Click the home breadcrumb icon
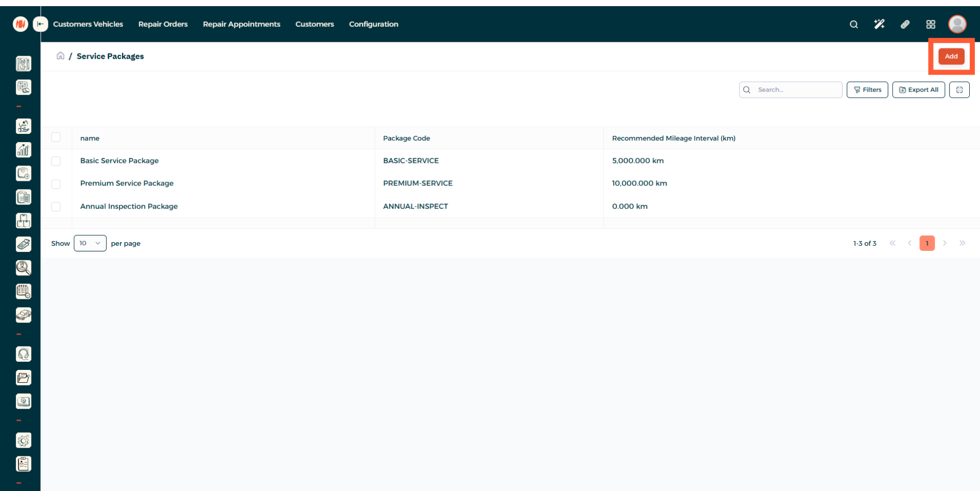This screenshot has height=491, width=980. click(60, 56)
